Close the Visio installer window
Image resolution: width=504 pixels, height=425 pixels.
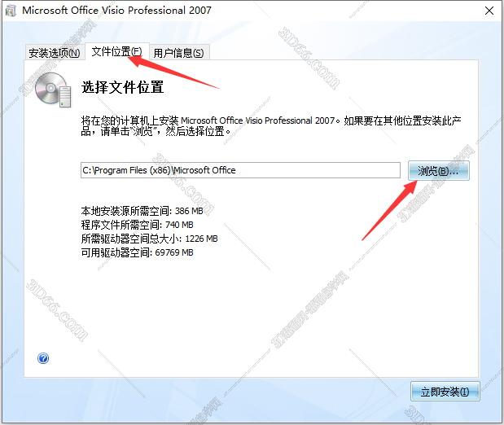(489, 11)
